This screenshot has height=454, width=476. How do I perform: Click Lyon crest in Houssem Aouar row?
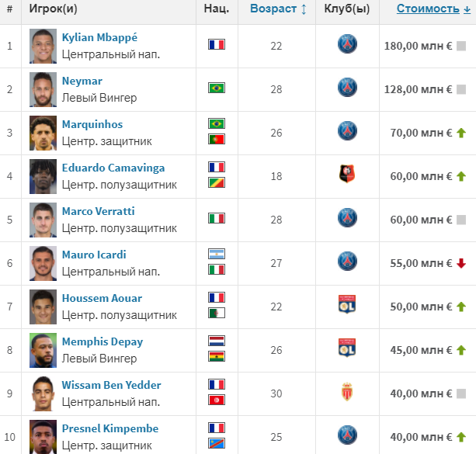point(347,304)
